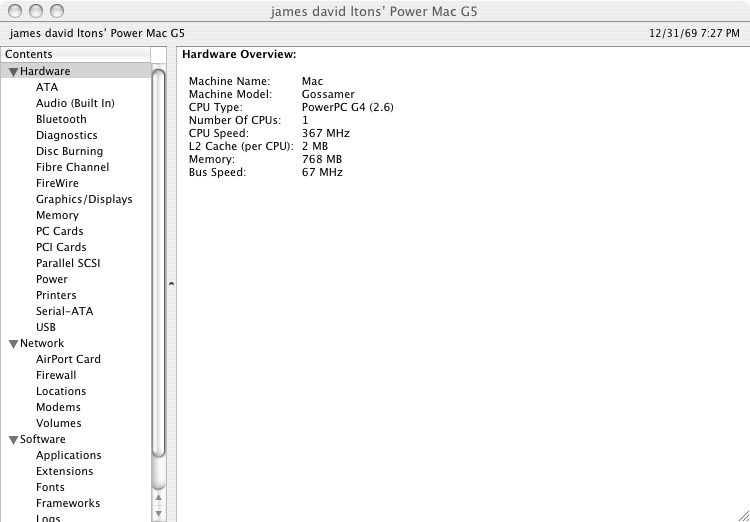The image size is (750, 522).
Task: Click the window resize grip corner
Action: click(x=743, y=515)
